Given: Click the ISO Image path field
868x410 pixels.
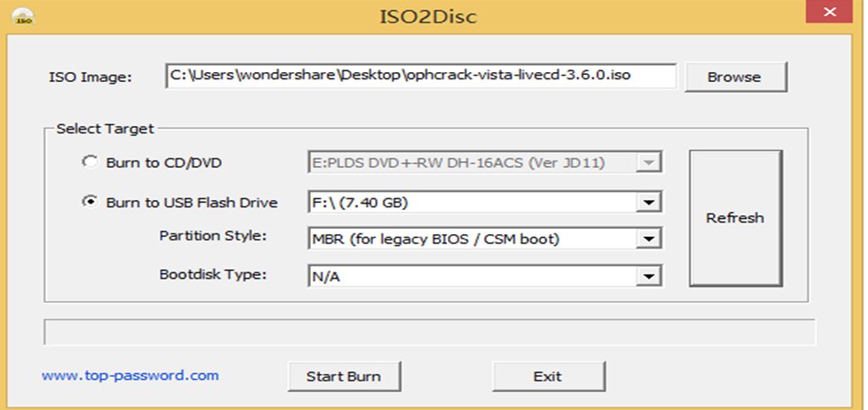Looking at the screenshot, I should (x=420, y=76).
